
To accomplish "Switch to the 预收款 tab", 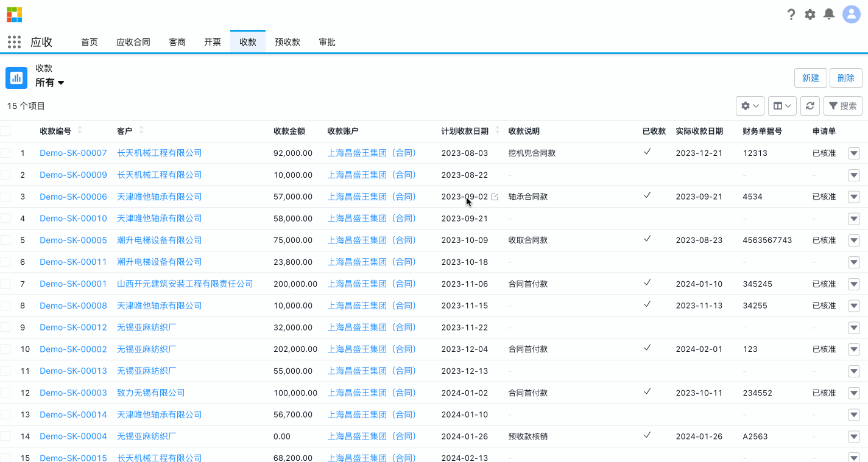I will click(x=287, y=42).
